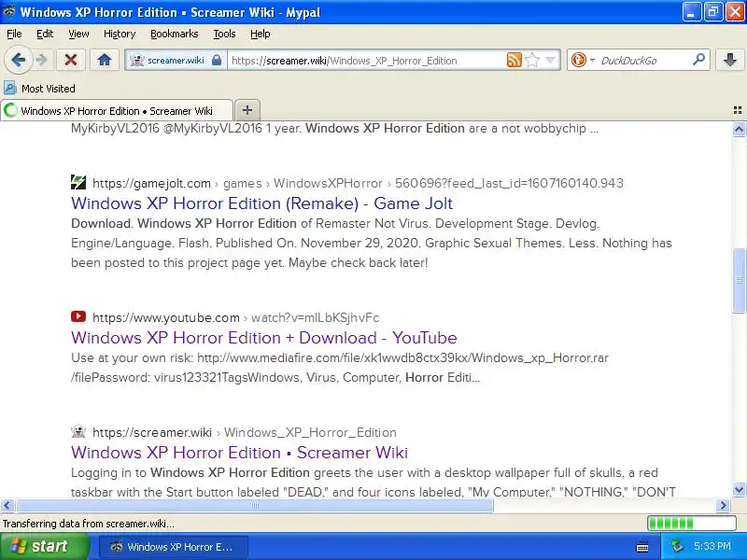Open a new tab with plus button
The image size is (747, 560).
[247, 110]
